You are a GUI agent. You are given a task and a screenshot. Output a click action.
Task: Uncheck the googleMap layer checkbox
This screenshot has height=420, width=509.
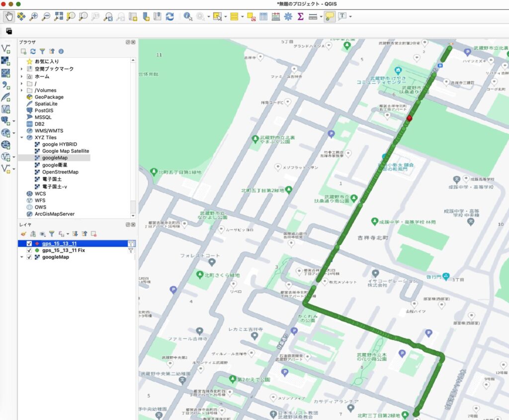point(29,257)
